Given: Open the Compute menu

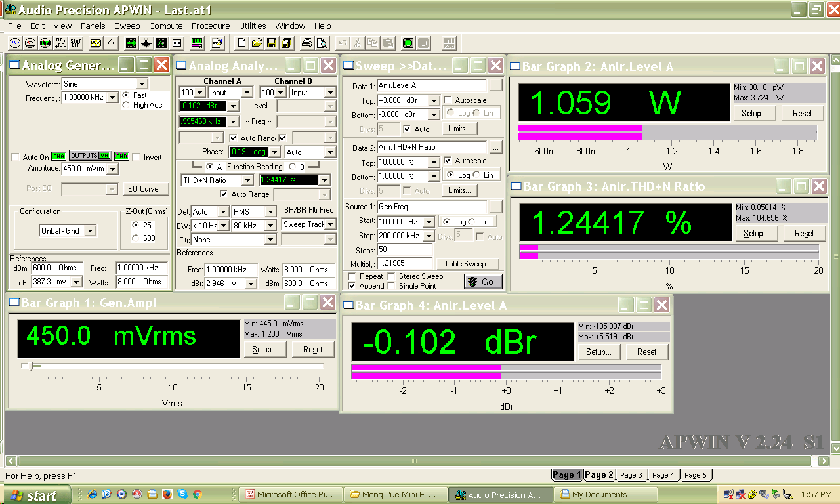Looking at the screenshot, I should tap(166, 26).
